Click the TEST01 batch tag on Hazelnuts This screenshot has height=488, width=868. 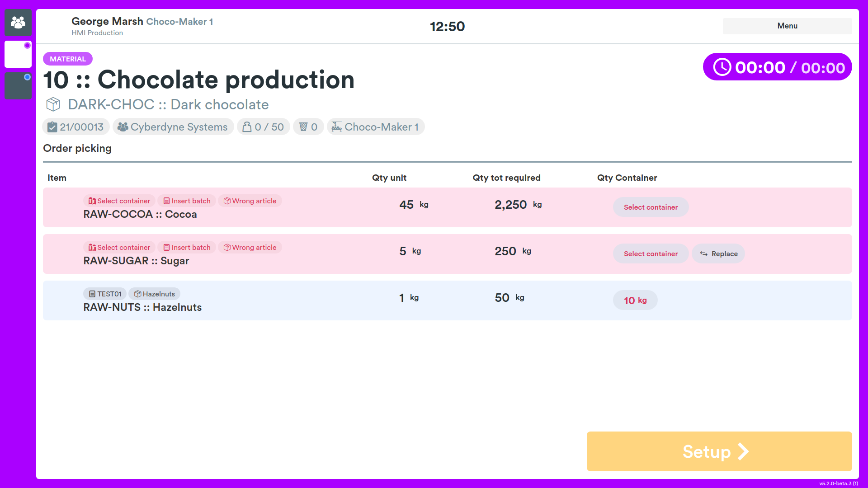(105, 294)
